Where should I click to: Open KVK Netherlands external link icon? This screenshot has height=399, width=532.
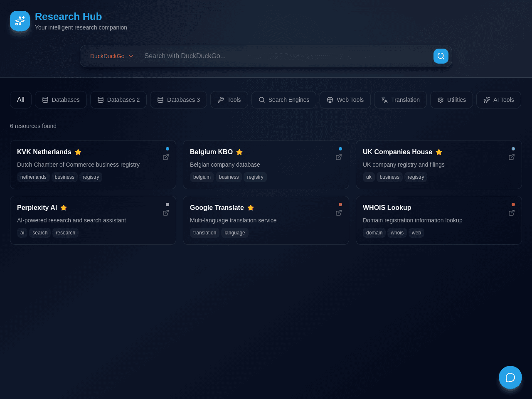point(166,157)
